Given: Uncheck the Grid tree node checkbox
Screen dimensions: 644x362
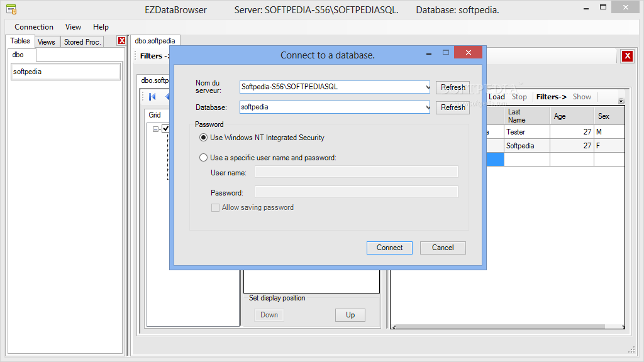Looking at the screenshot, I should point(165,128).
